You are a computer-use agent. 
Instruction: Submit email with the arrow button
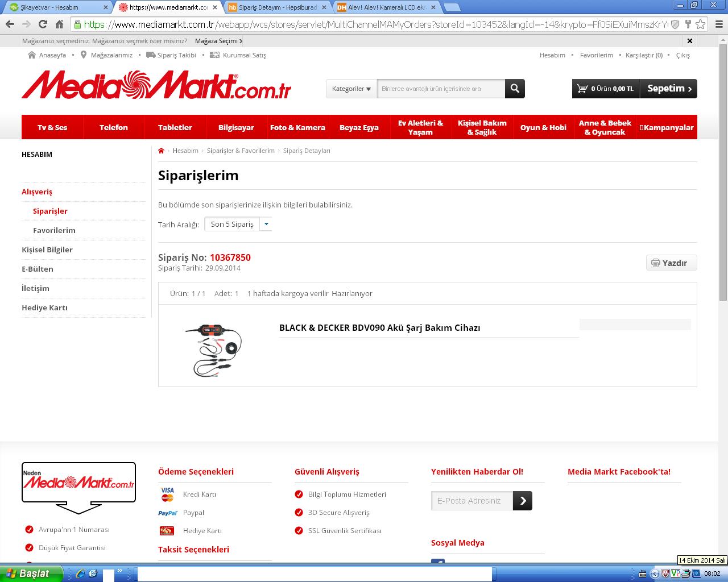tap(523, 501)
